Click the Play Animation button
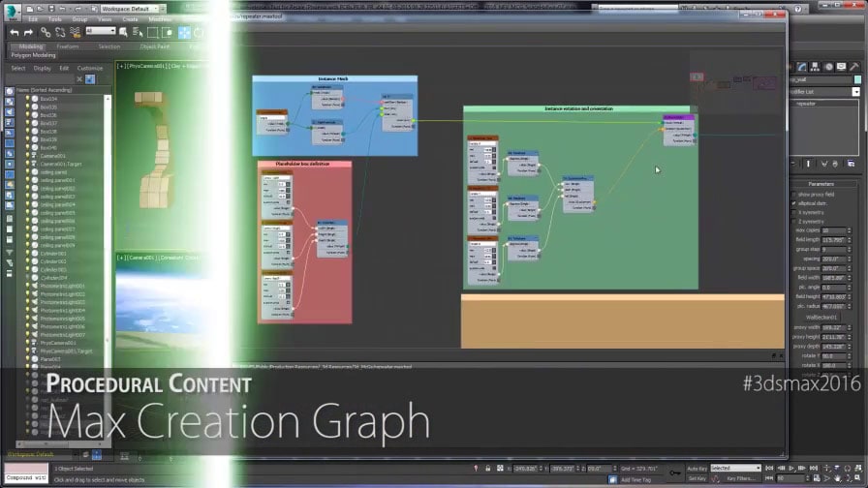The height and width of the screenshot is (488, 868). tap(791, 468)
